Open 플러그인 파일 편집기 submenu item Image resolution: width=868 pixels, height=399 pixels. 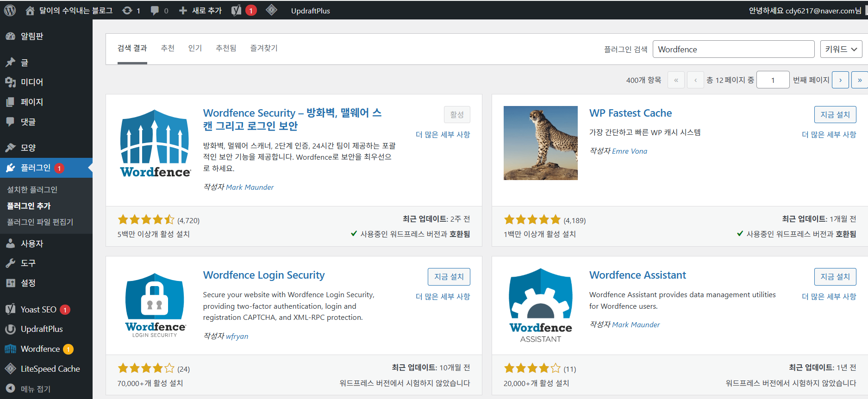point(40,222)
